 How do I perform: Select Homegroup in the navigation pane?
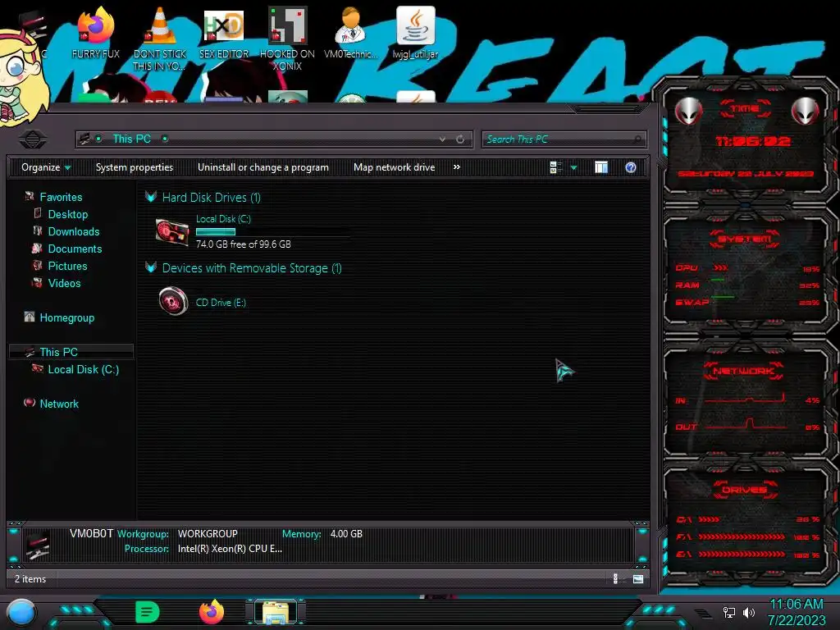(67, 317)
